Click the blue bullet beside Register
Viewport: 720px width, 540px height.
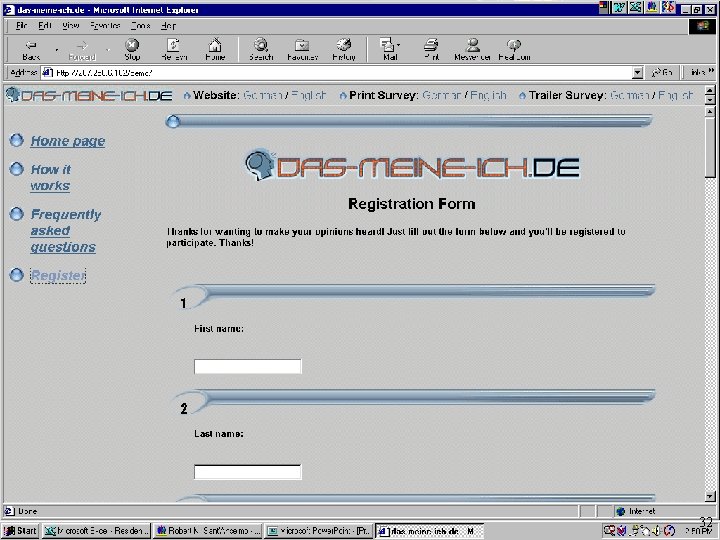(17, 275)
